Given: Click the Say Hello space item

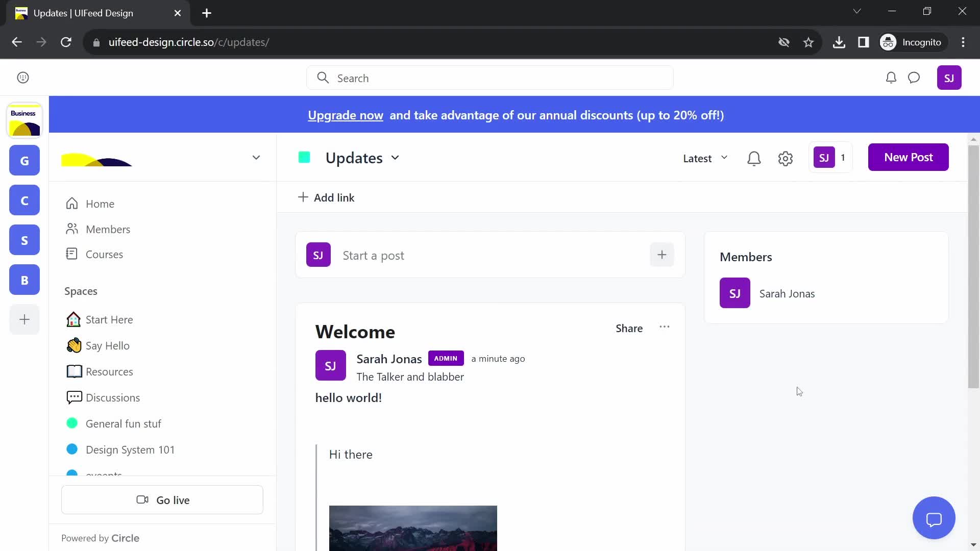Looking at the screenshot, I should point(107,345).
